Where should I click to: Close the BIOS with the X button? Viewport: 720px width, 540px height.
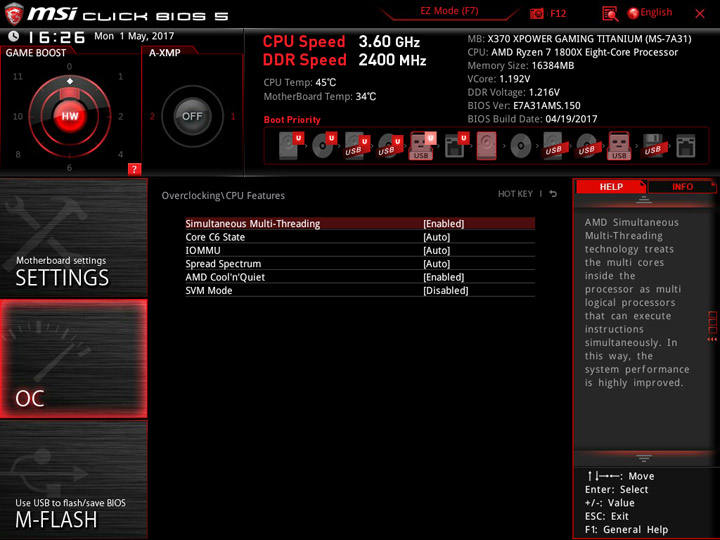point(700,14)
